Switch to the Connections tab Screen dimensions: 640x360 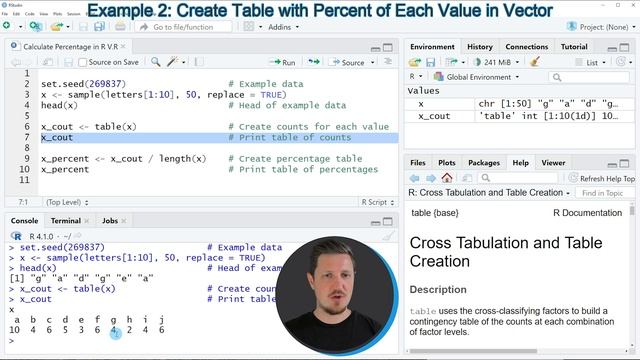point(527,47)
